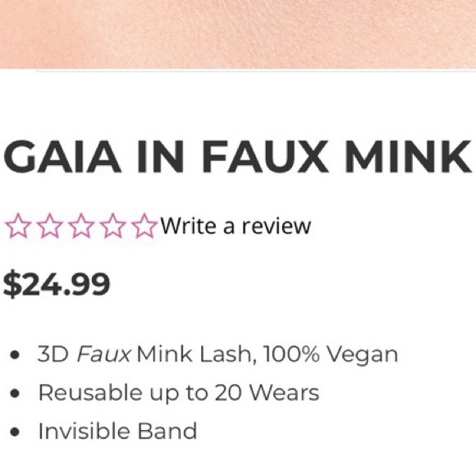Click the 100% Vegan text
Screen dimensions: 476x476
click(x=331, y=355)
